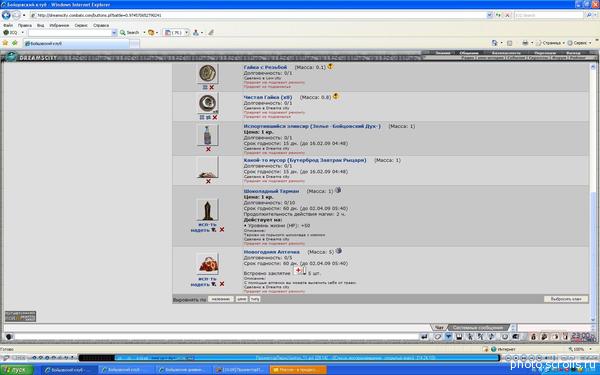Open the Favorites Center star icon

tap(6, 43)
